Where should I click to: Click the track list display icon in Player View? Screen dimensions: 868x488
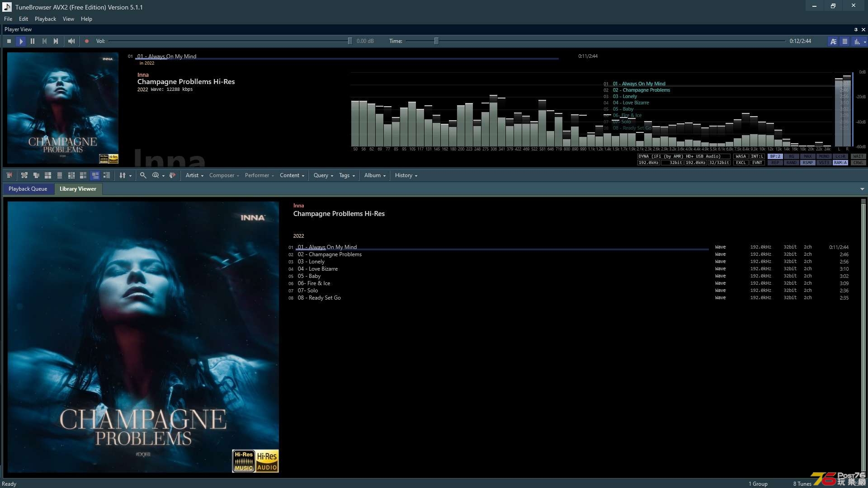(x=844, y=41)
